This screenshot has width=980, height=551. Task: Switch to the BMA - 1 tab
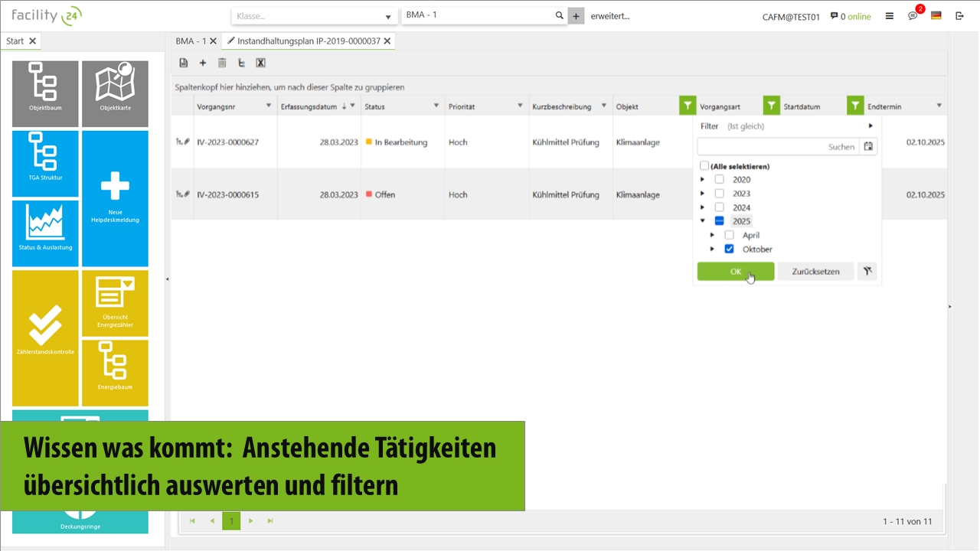pos(191,41)
